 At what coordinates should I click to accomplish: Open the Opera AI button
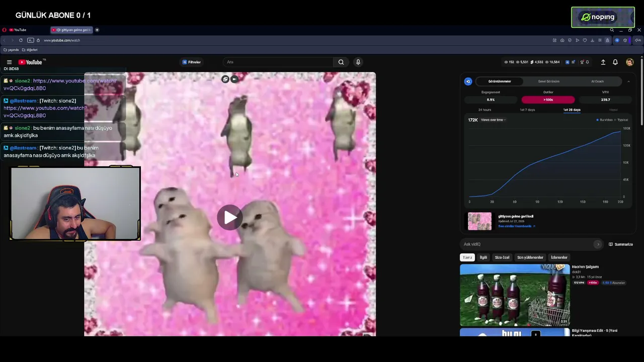click(x=637, y=40)
